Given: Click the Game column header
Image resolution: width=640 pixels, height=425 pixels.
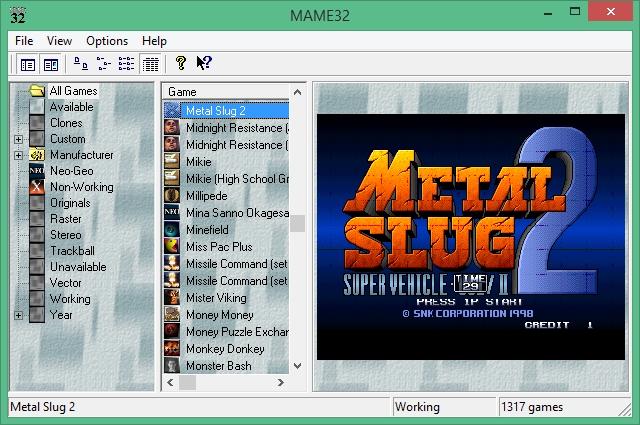Looking at the screenshot, I should pyautogui.click(x=226, y=92).
